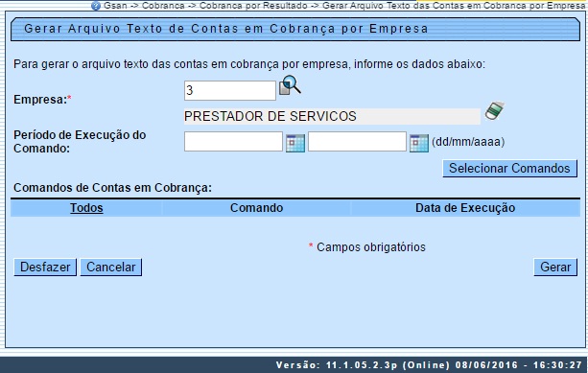This screenshot has width=588, height=373.
Task: Click the Versão 11.1.05.2.3p status text
Action: tap(429, 365)
